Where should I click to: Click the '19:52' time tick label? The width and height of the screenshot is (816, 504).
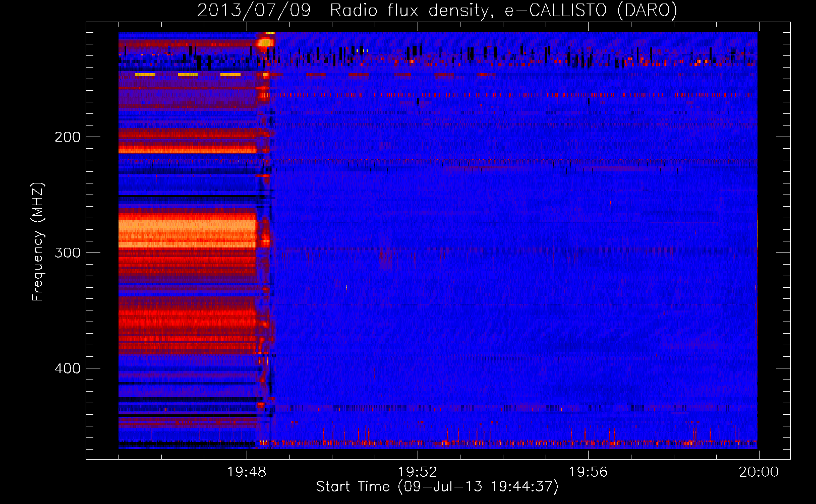pyautogui.click(x=417, y=472)
